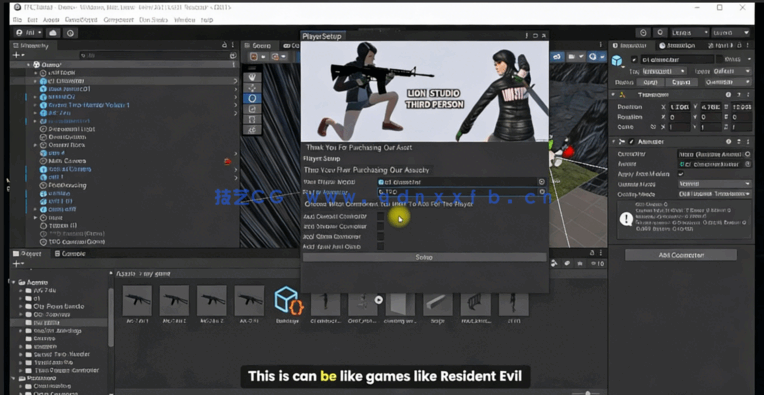Open the Edit menu
Screen dimensions: 764x395
[x=32, y=20]
